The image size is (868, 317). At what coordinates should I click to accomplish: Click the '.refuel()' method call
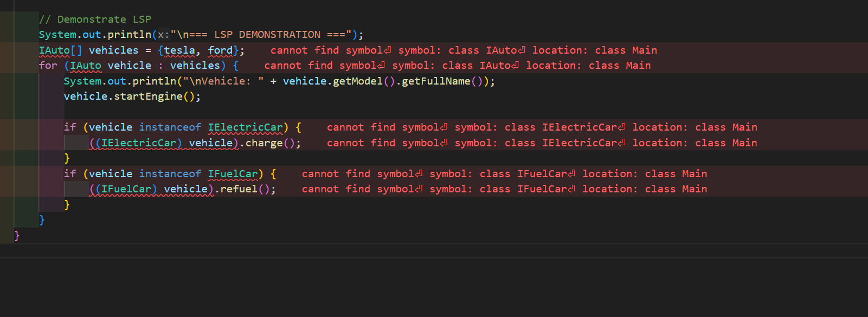(x=243, y=189)
